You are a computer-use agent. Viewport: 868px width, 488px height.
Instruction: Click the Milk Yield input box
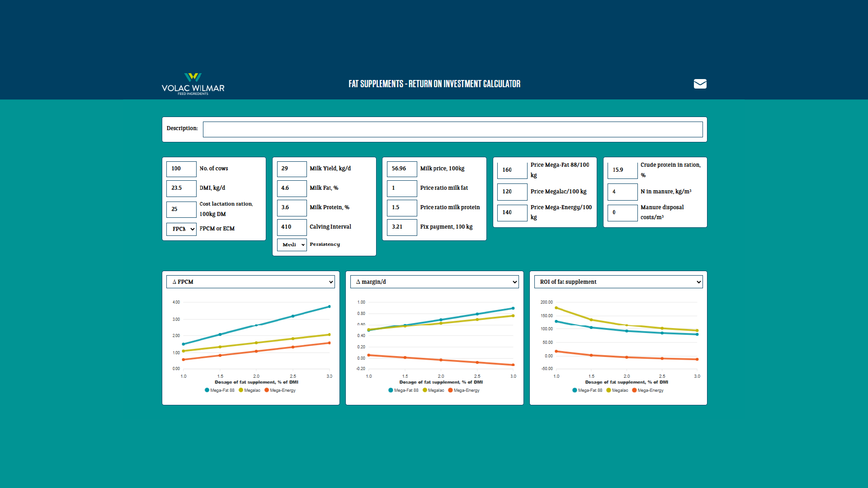point(292,169)
